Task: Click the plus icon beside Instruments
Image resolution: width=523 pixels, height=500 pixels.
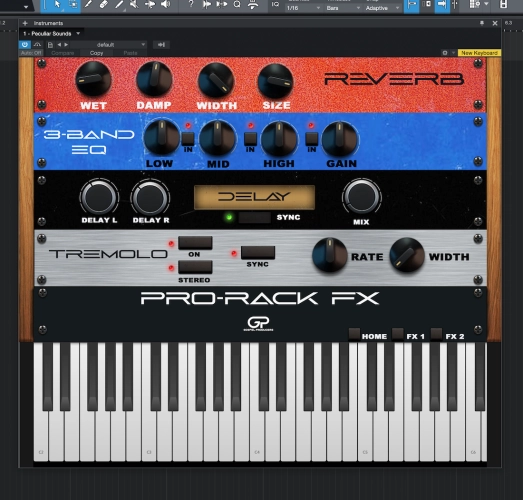Action: tap(25, 23)
